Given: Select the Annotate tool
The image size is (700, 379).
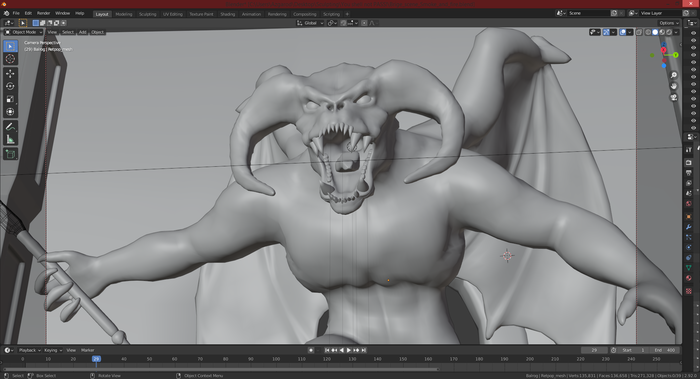Looking at the screenshot, I should coord(10,127).
